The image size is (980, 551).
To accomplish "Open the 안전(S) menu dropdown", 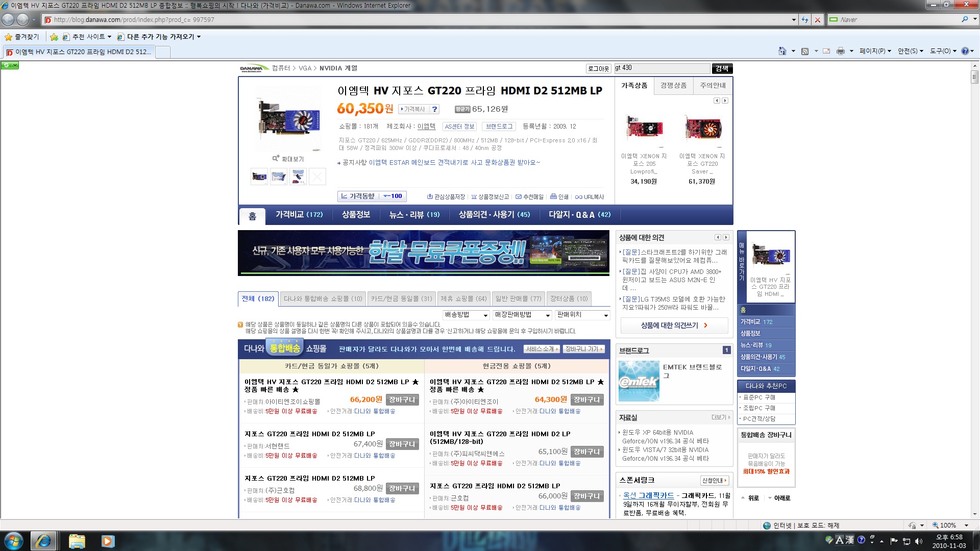I will coord(910,51).
